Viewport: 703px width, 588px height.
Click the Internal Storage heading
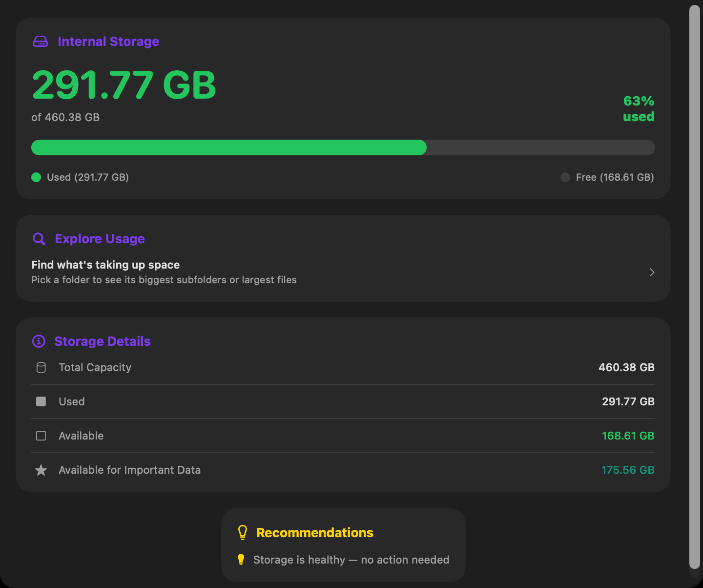(x=108, y=42)
